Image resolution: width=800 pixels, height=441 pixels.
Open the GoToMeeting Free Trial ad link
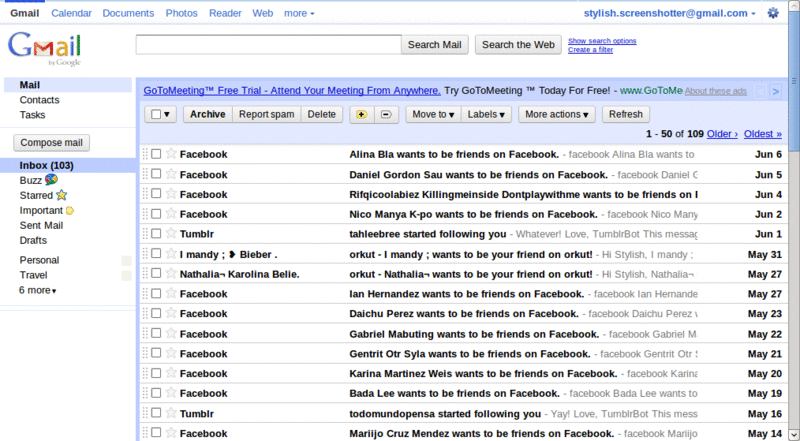292,91
